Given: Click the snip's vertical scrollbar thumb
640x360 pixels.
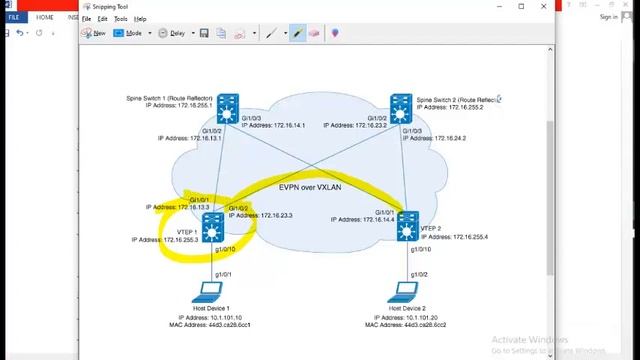Looking at the screenshot, I should tap(550, 198).
